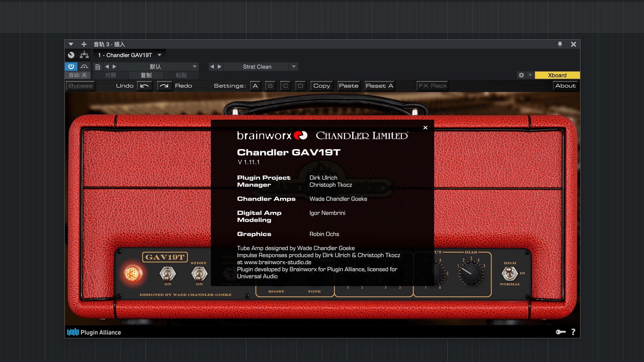Click the 粘贴 paste button
This screenshot has width=644, height=362.
(x=181, y=75)
